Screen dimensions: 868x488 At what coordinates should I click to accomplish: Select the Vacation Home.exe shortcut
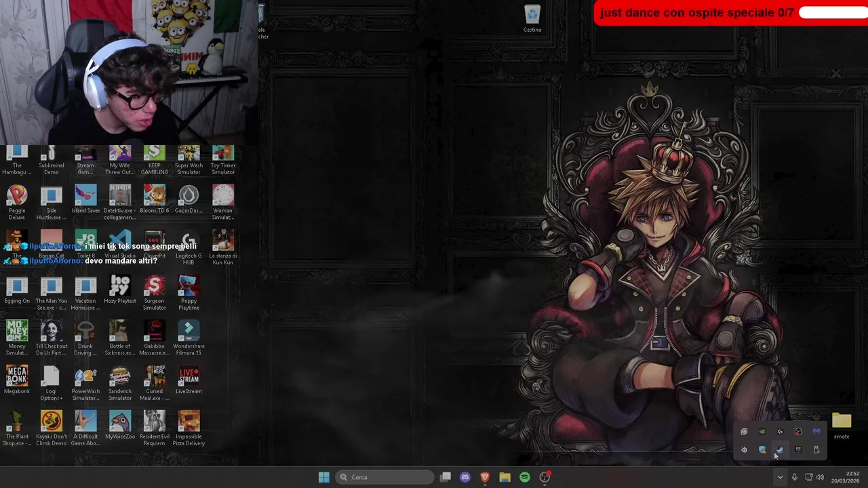click(x=85, y=293)
